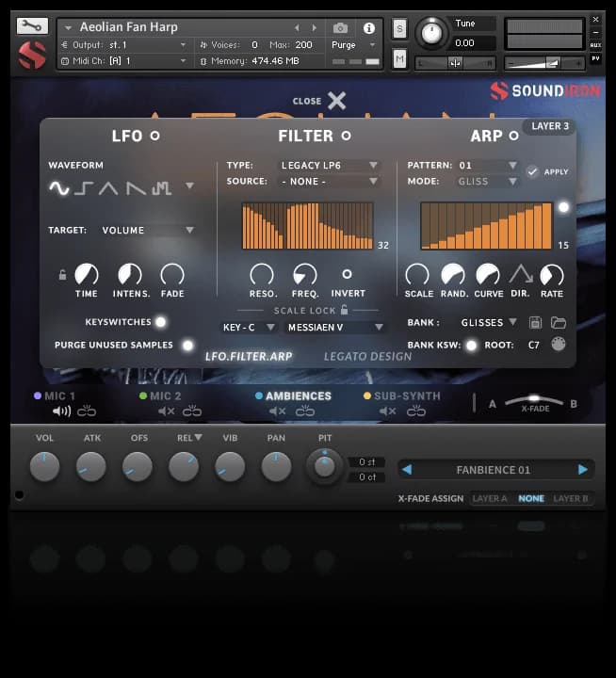Click the save bank disk icon
Viewport: 616px width, 678px height.
[536, 322]
